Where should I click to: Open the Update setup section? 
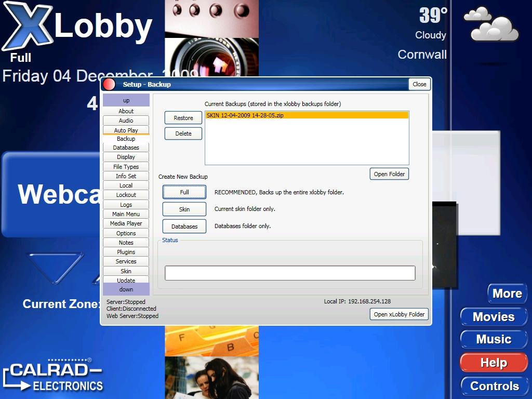[x=126, y=280]
